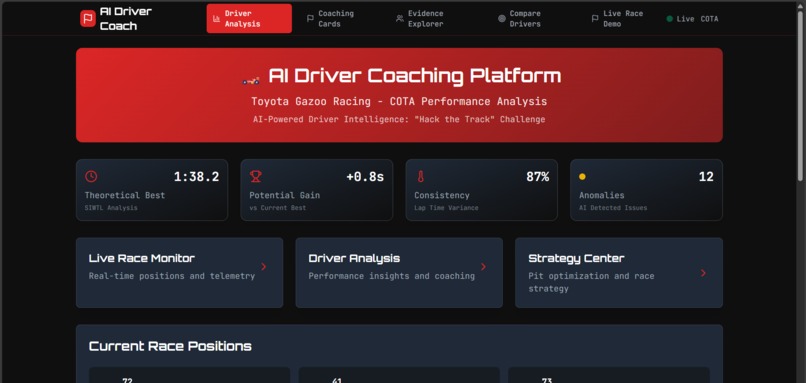Click the thermometer icon on Consistency card

coord(420,176)
